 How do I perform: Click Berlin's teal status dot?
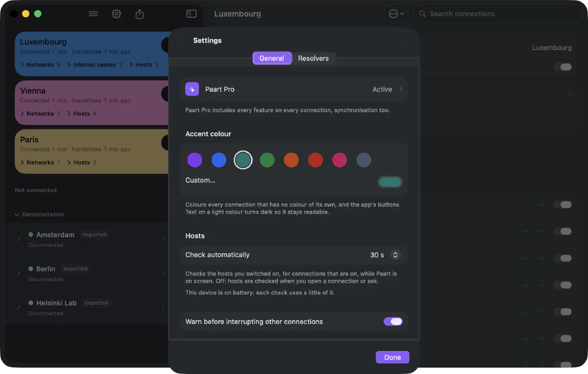pos(31,269)
